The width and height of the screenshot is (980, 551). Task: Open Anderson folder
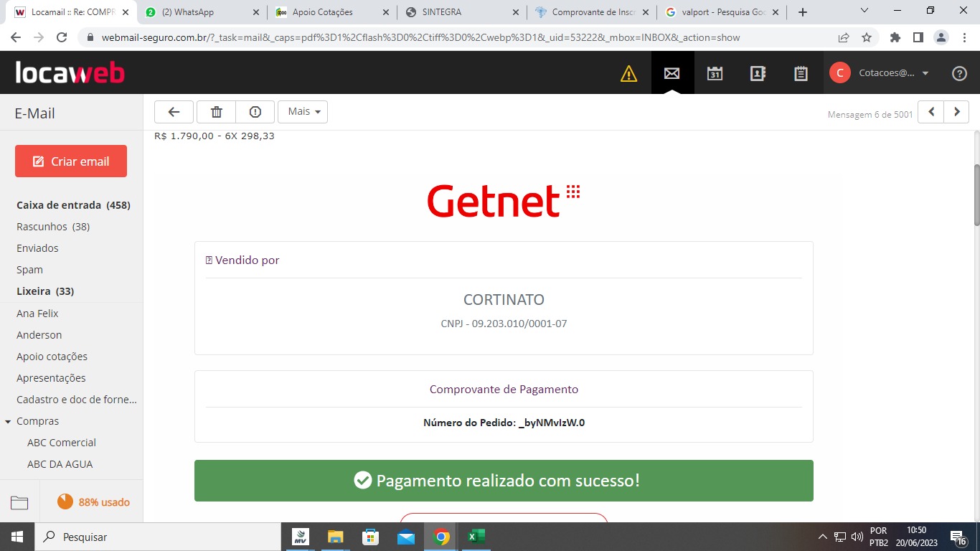point(39,335)
